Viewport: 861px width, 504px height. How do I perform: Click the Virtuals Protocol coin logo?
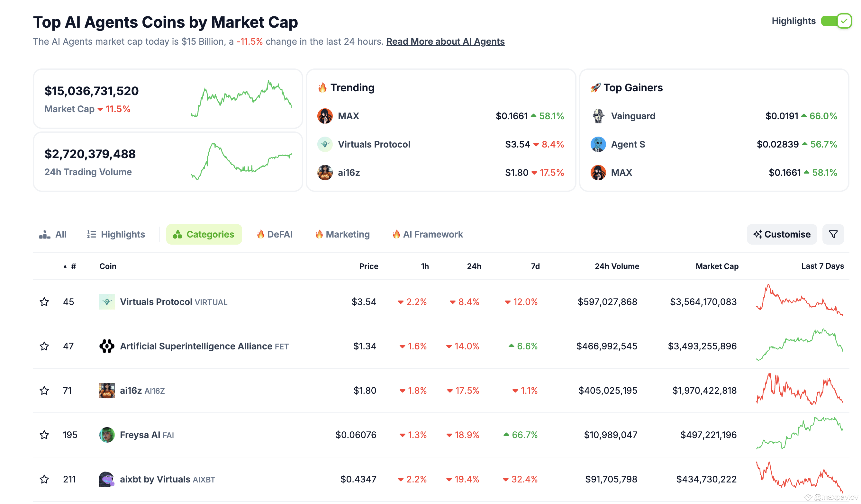coord(107,302)
